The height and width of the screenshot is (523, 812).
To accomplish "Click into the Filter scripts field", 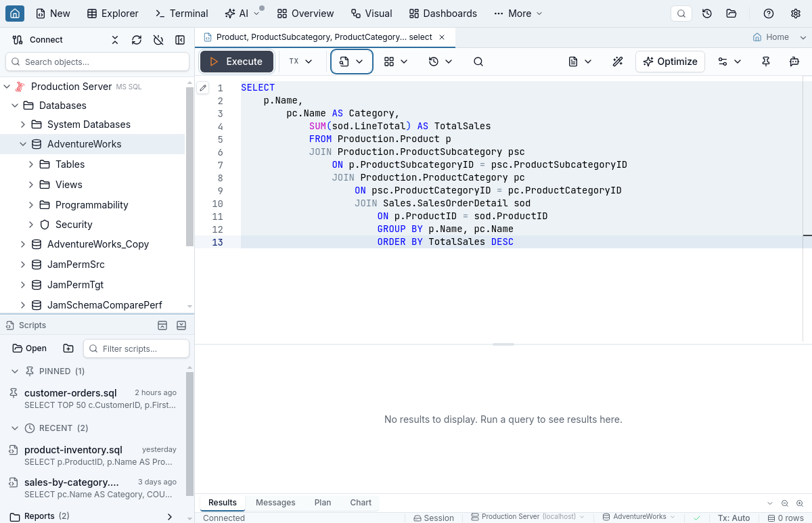I will (x=136, y=348).
